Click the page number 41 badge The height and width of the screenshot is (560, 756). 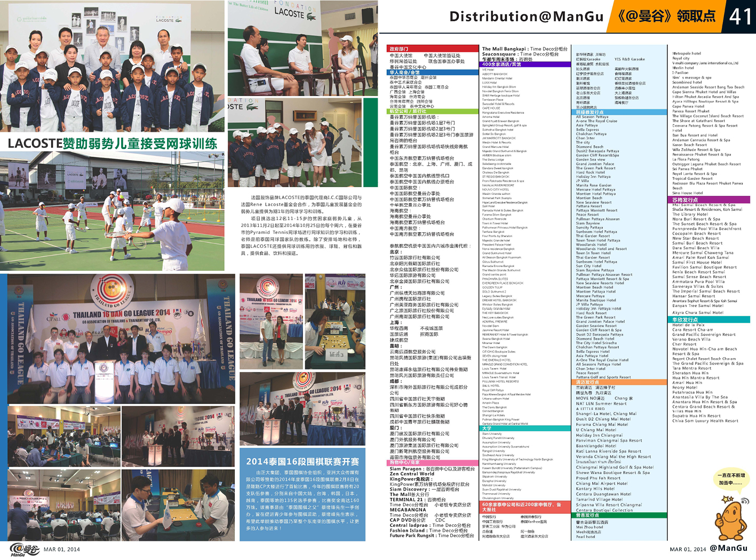pyautogui.click(x=740, y=17)
